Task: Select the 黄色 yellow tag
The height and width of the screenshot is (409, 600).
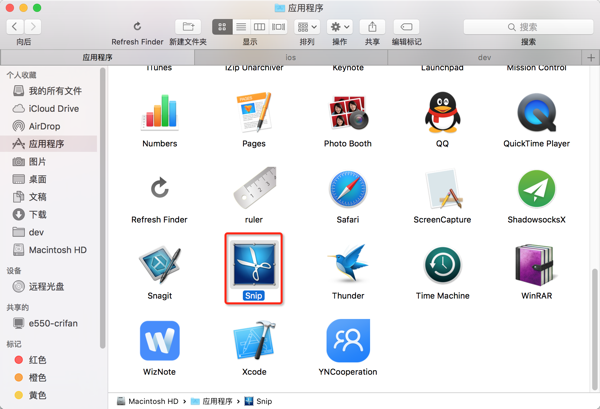Action: 49,395
